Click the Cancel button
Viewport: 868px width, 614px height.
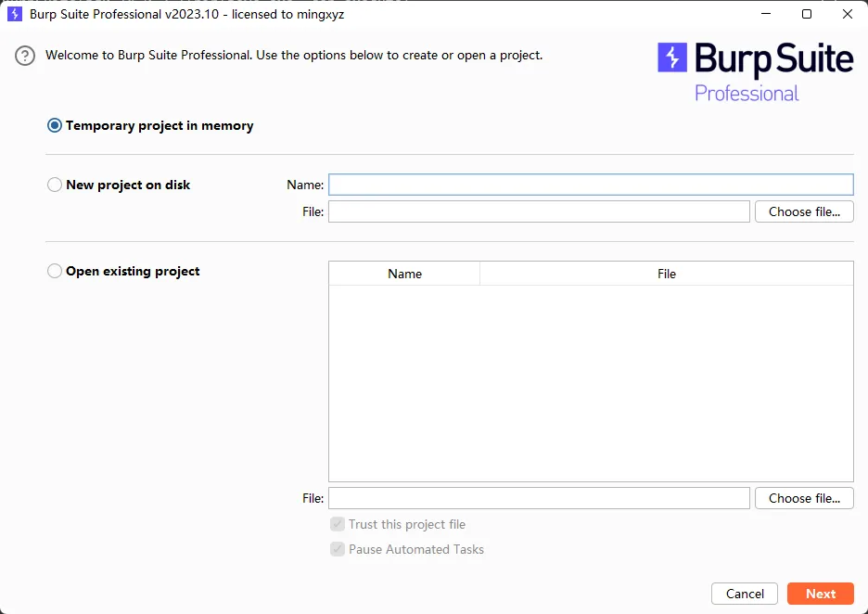pos(745,594)
